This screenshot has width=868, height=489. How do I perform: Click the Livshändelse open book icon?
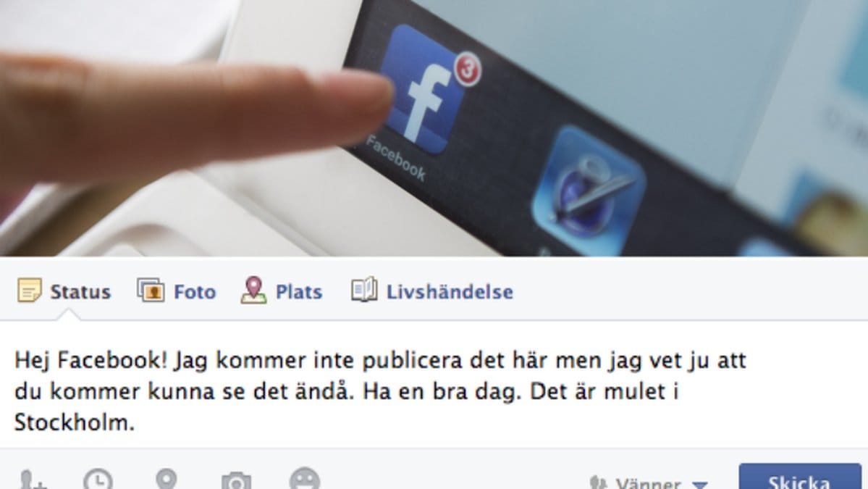click(364, 289)
